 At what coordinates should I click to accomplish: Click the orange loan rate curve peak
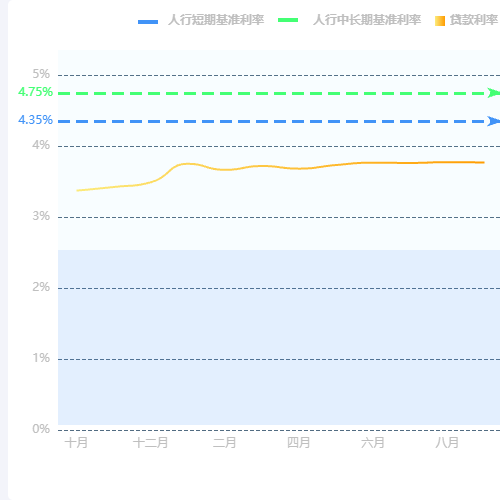coord(188,164)
